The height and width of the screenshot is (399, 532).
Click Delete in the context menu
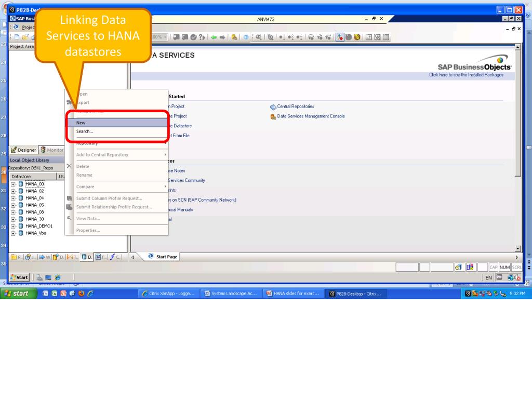[x=117, y=167]
